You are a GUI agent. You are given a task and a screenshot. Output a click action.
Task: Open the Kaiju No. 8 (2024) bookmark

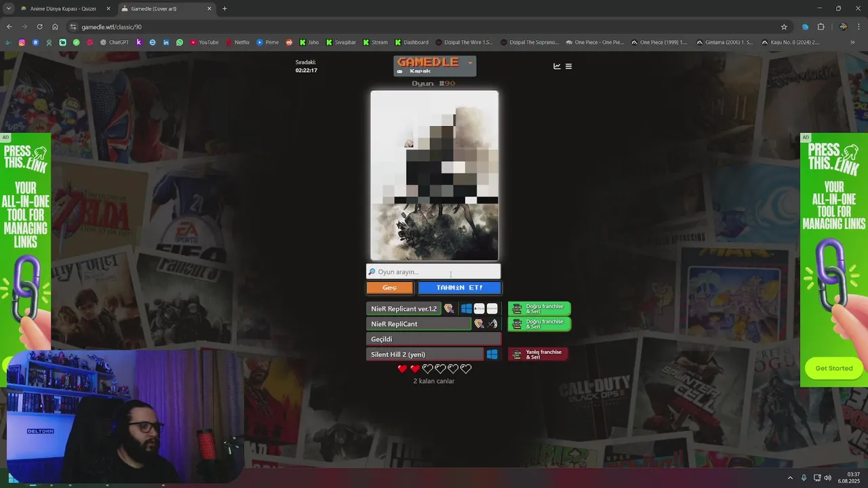point(790,42)
